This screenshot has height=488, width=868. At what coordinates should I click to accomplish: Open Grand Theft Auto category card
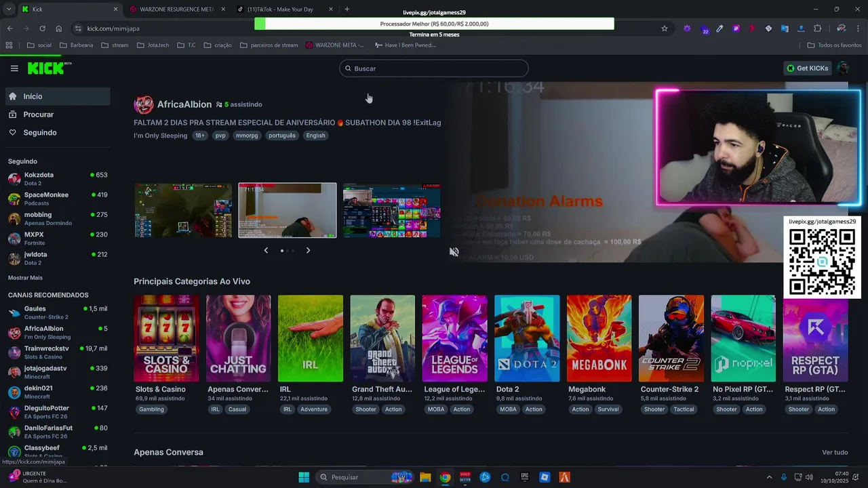[382, 338]
